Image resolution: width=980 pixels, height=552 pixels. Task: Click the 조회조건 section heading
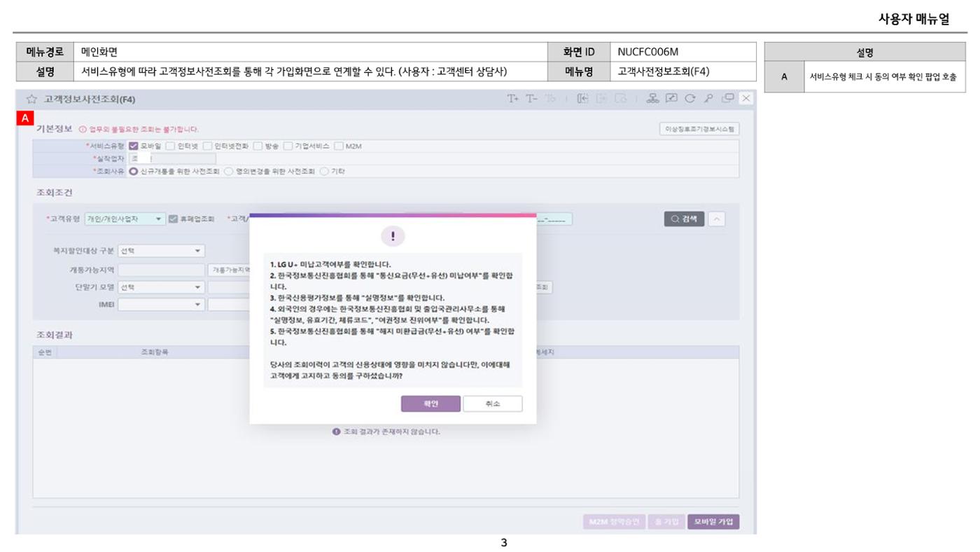point(54,192)
